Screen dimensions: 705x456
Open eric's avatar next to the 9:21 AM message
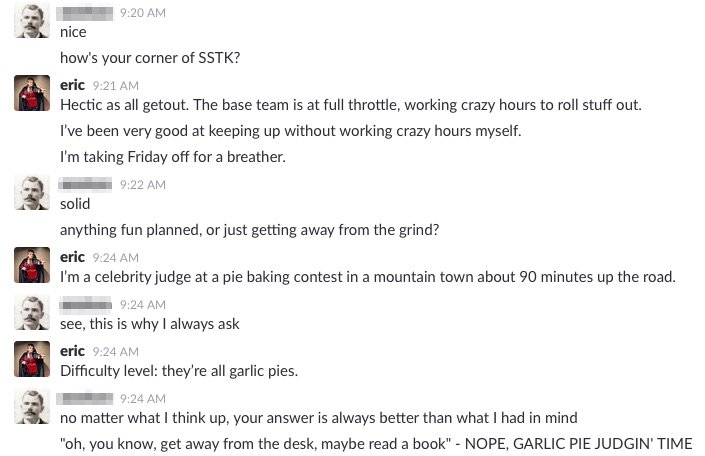tap(31, 93)
